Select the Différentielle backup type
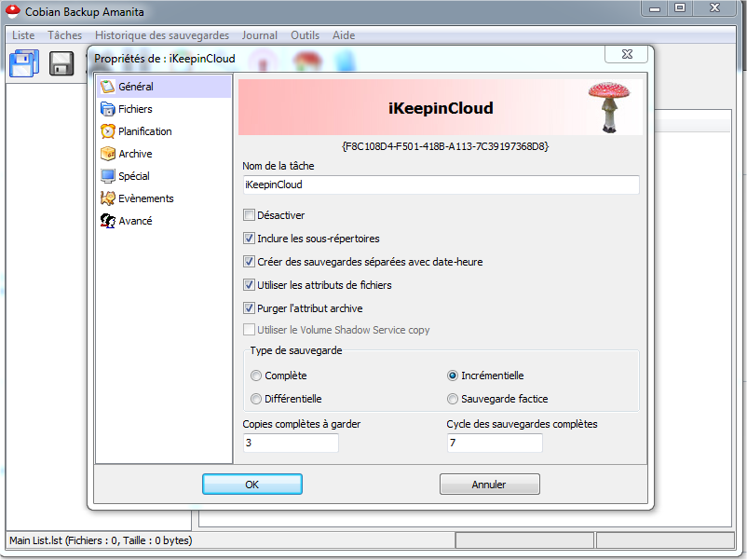 pyautogui.click(x=256, y=399)
